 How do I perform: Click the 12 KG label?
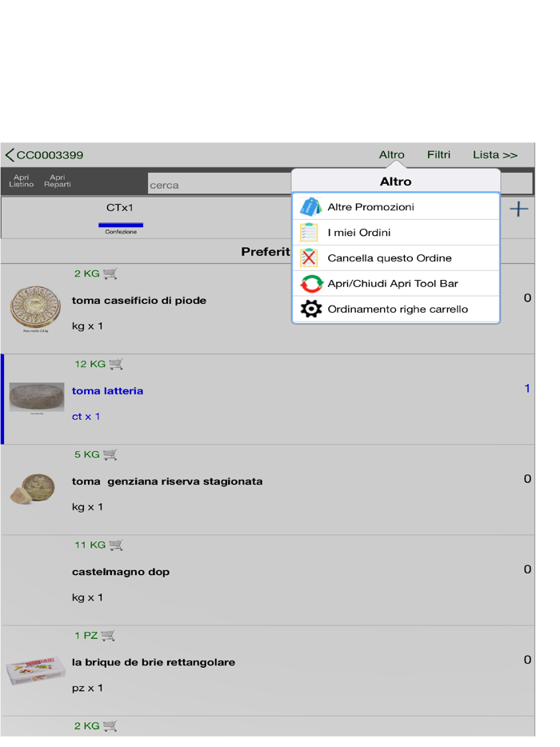[90, 364]
